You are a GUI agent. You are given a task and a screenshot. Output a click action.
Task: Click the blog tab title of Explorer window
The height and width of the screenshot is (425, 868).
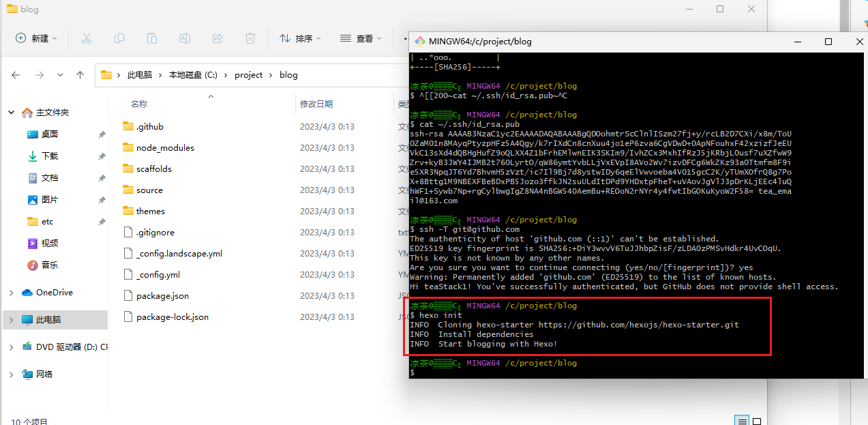(x=29, y=10)
